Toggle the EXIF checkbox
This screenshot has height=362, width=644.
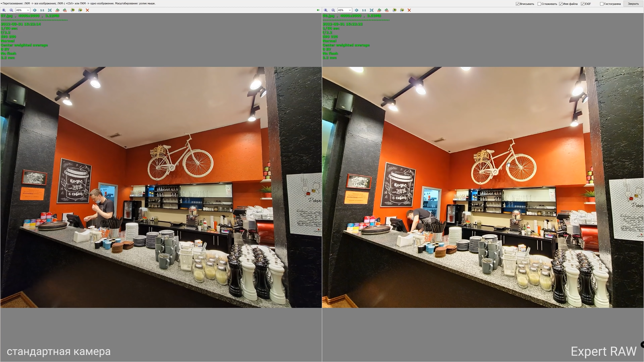pyautogui.click(x=582, y=4)
